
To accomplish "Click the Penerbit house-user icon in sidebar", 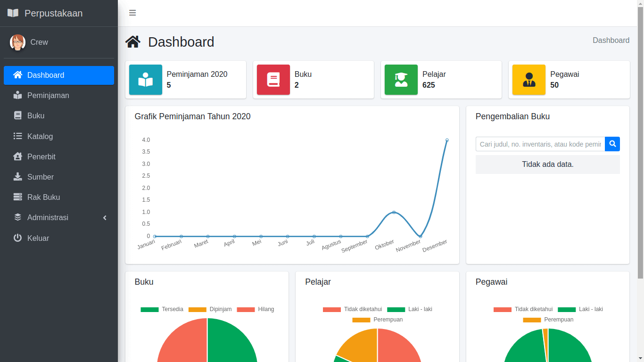I will [18, 156].
